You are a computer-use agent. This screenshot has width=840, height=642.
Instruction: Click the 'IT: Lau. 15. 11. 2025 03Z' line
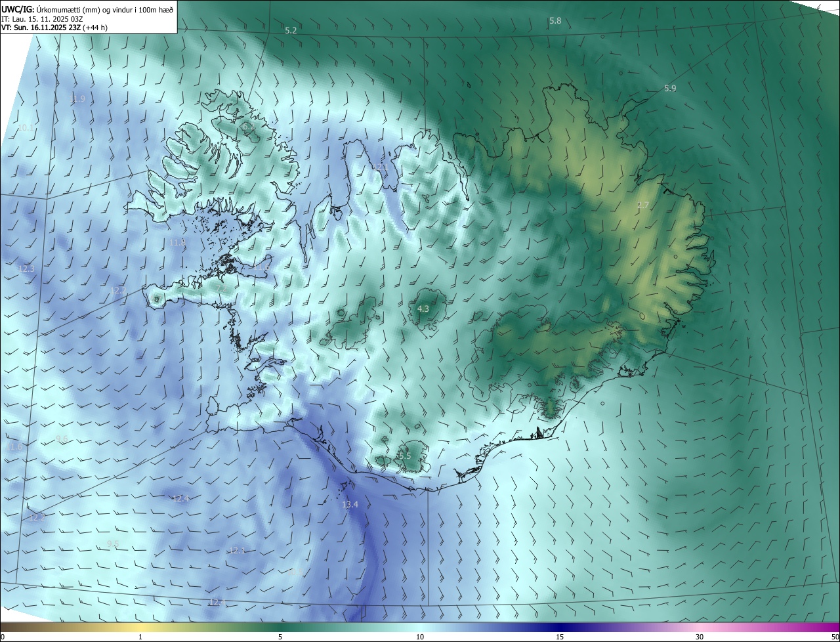(42, 19)
